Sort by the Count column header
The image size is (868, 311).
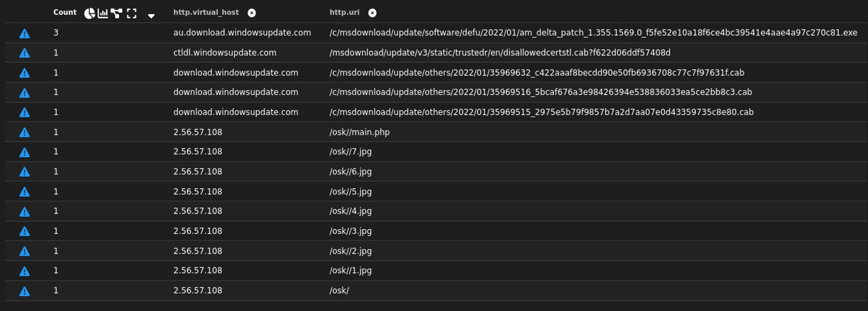[x=65, y=12]
